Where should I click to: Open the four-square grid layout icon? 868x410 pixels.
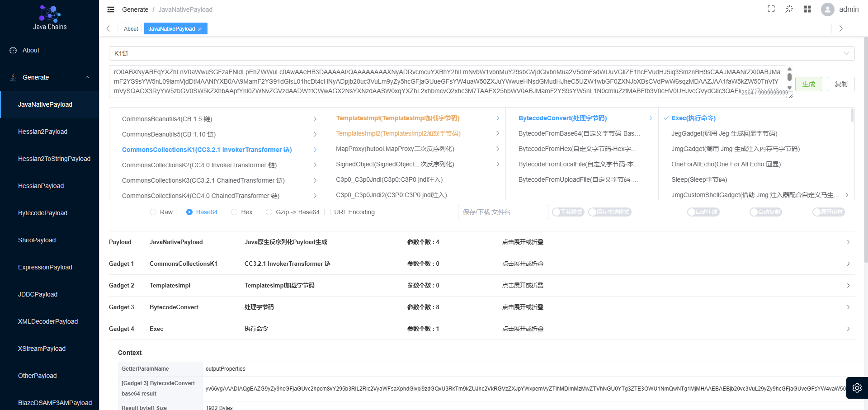807,9
